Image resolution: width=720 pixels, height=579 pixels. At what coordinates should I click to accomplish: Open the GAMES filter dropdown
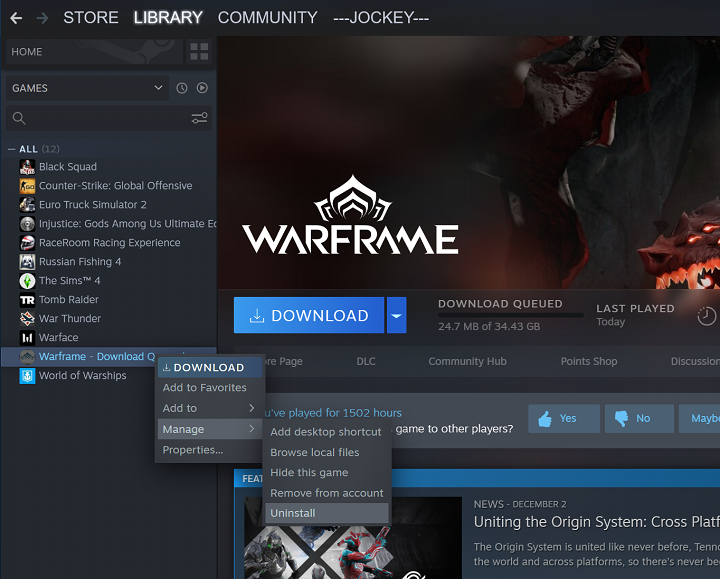click(x=87, y=88)
